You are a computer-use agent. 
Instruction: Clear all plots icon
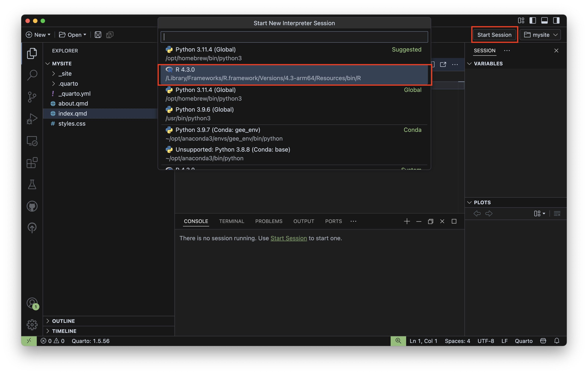click(557, 214)
